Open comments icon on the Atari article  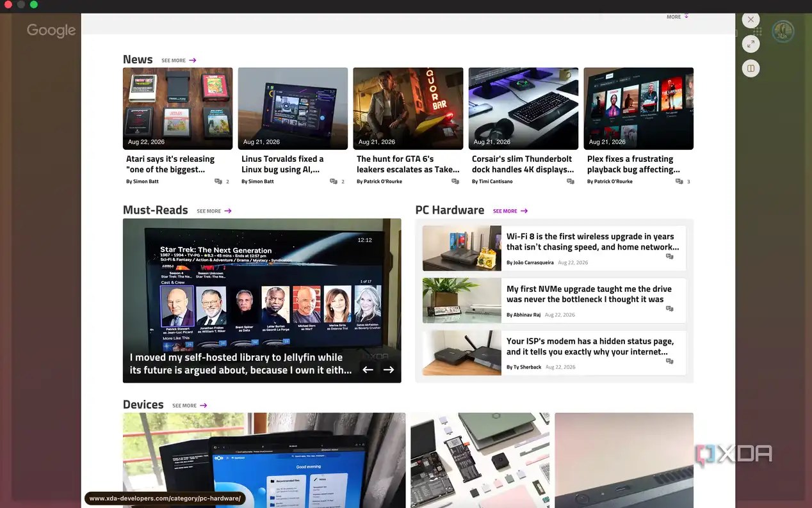pos(218,182)
